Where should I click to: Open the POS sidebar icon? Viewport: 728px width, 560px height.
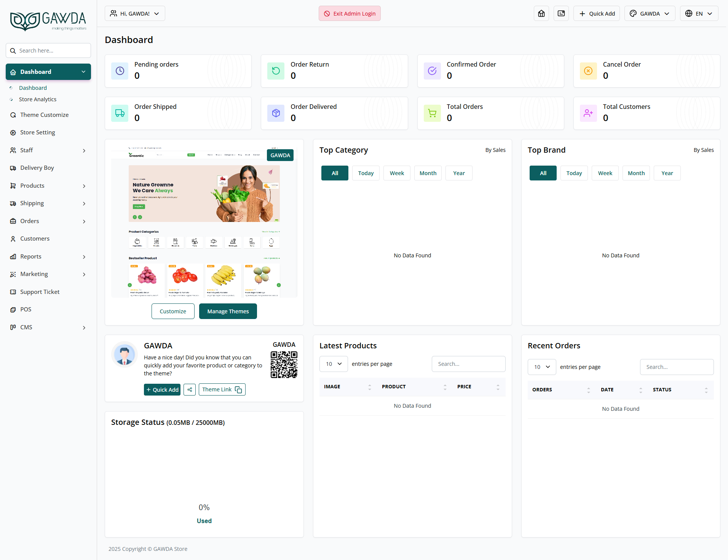[13, 309]
